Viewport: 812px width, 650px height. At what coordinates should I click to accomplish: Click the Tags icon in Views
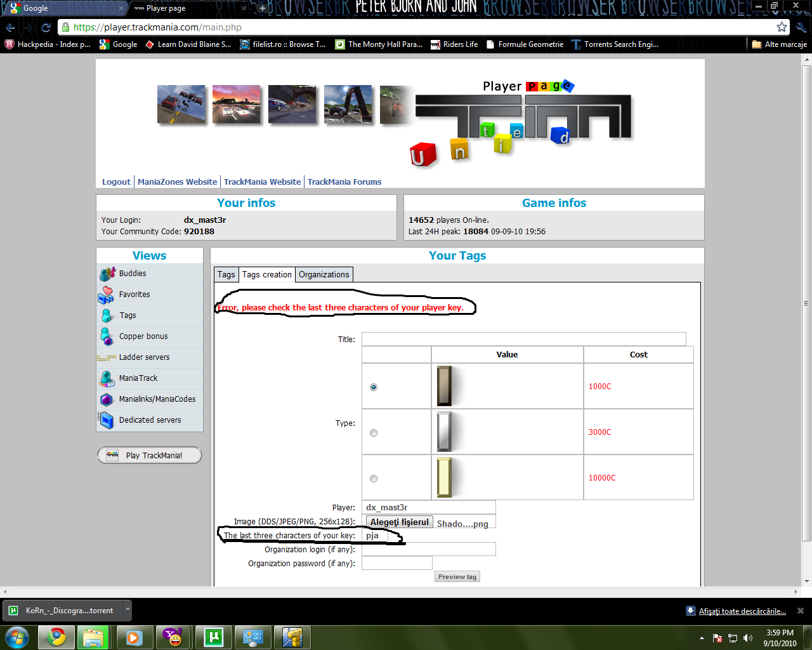(x=107, y=315)
